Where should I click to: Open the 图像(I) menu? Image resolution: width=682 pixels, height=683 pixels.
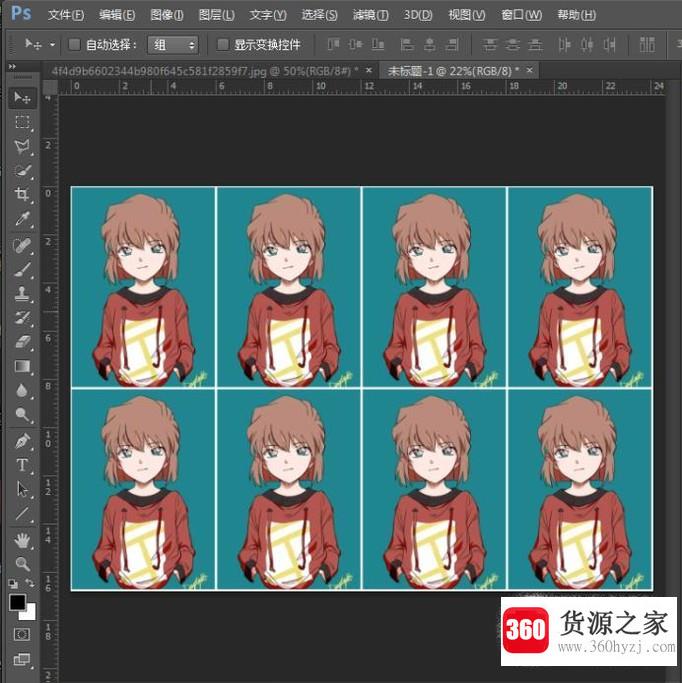coord(166,15)
